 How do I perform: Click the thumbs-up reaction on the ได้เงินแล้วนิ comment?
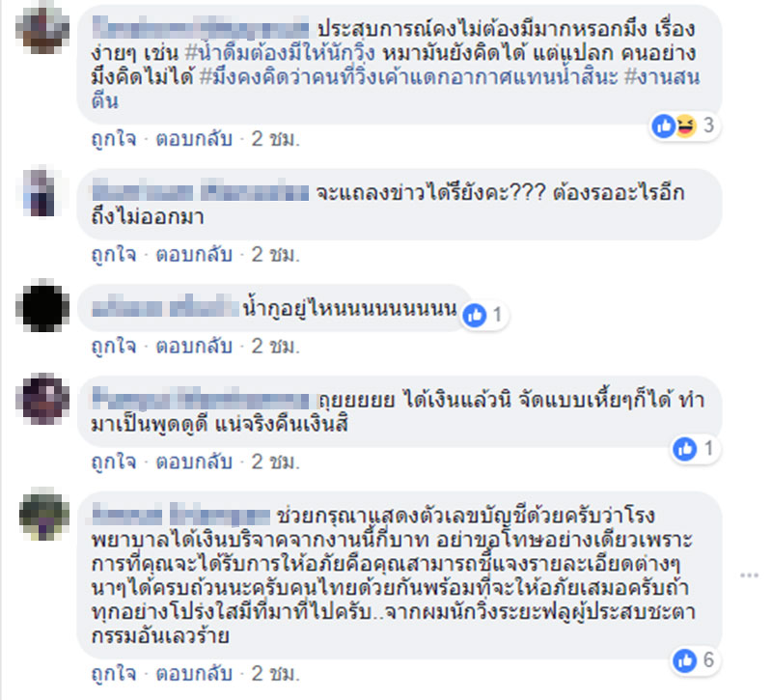tap(685, 449)
